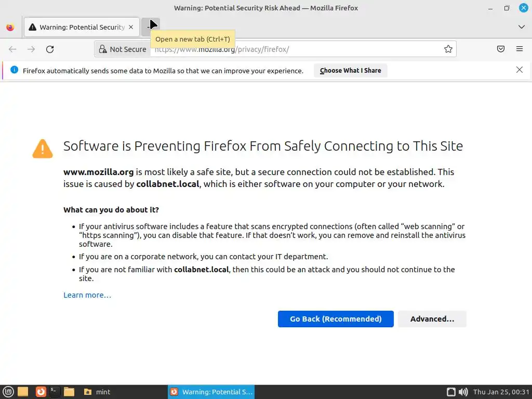Open the Save to Pocket icon
532x399 pixels.
[x=501, y=49]
